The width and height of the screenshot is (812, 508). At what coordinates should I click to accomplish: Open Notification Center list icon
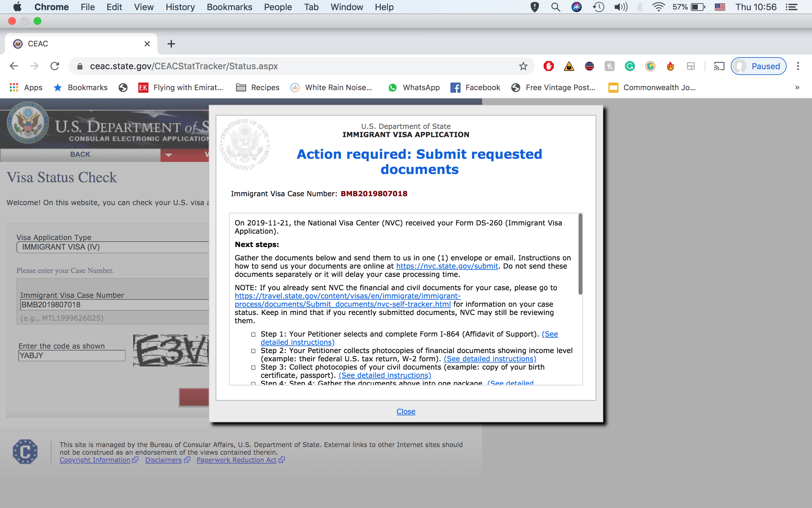coord(792,7)
